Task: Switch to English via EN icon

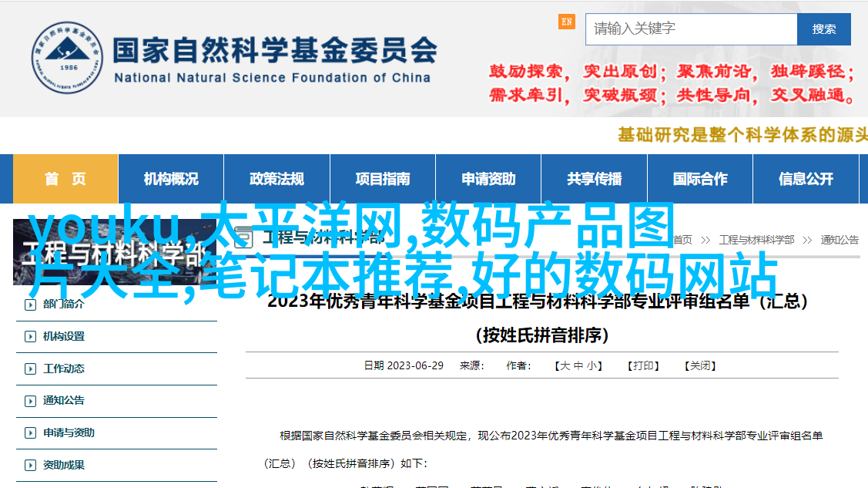Action: tap(567, 22)
